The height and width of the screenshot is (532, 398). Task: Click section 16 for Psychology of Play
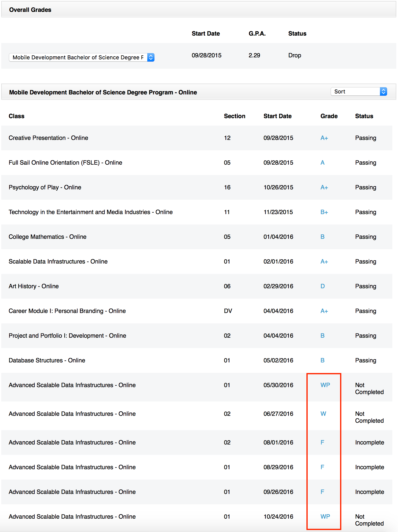tap(227, 187)
